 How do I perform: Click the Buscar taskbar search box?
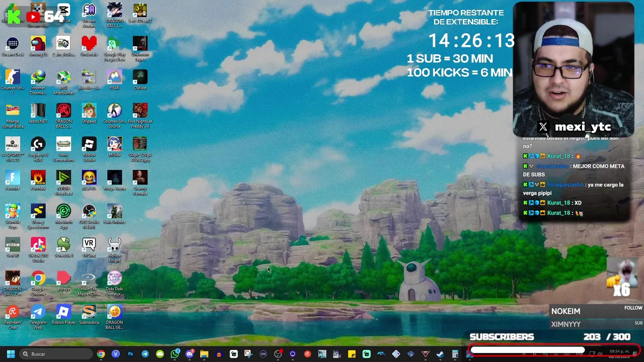point(56,354)
